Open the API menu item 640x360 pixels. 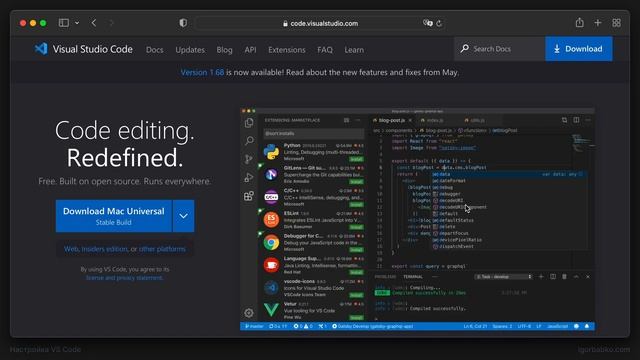point(250,50)
